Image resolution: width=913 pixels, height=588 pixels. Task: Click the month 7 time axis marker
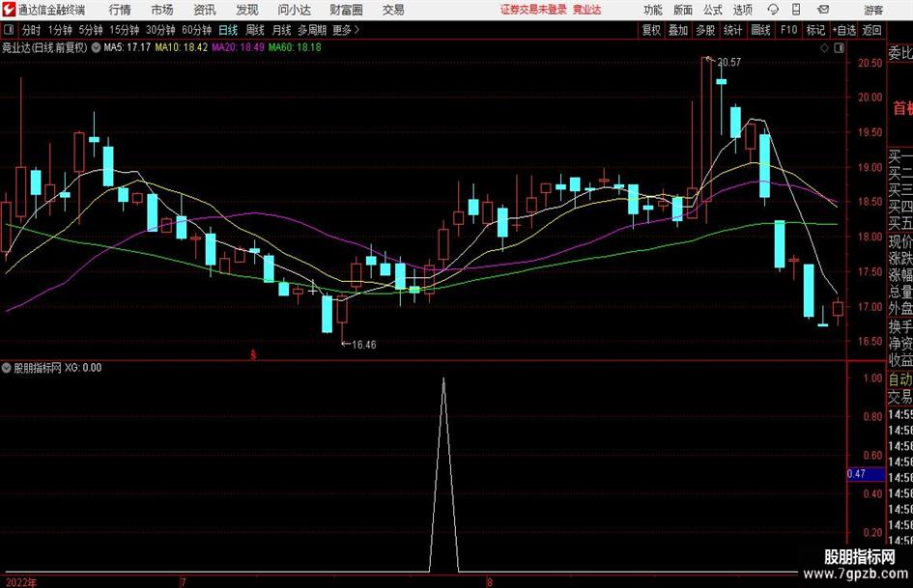click(x=184, y=582)
